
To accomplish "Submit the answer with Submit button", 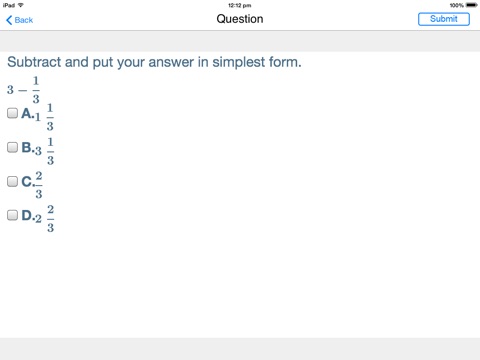I will click(444, 19).
